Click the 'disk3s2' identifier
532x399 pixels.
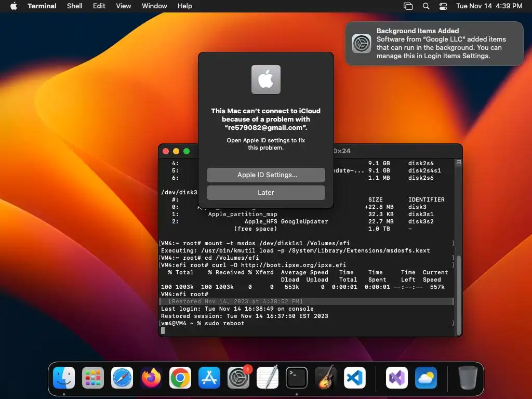[x=421, y=221]
